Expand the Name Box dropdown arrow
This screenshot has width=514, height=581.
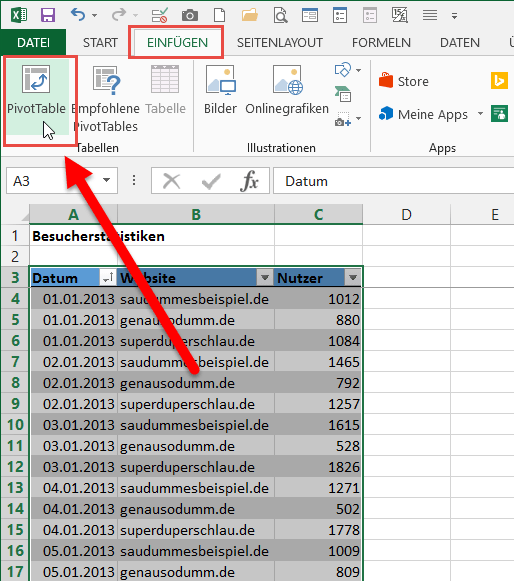coord(107,180)
